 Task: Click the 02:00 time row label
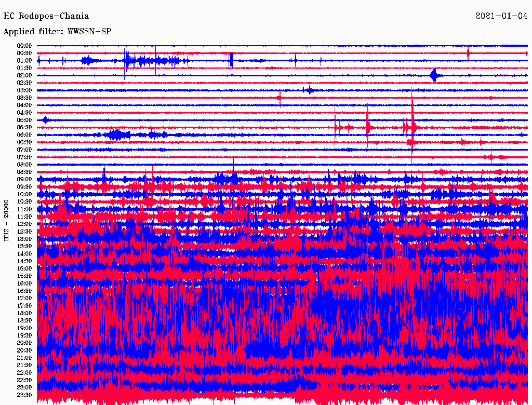coord(24,75)
